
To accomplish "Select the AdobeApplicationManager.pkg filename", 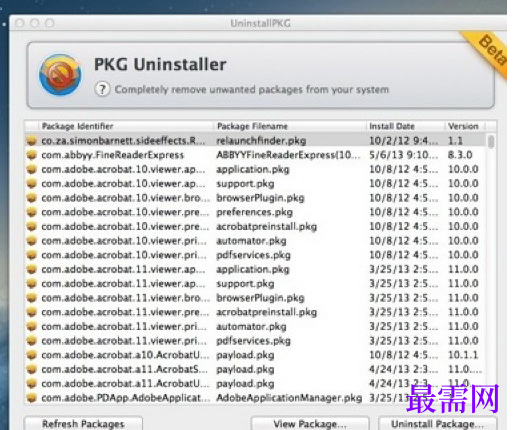I will coord(289,398).
